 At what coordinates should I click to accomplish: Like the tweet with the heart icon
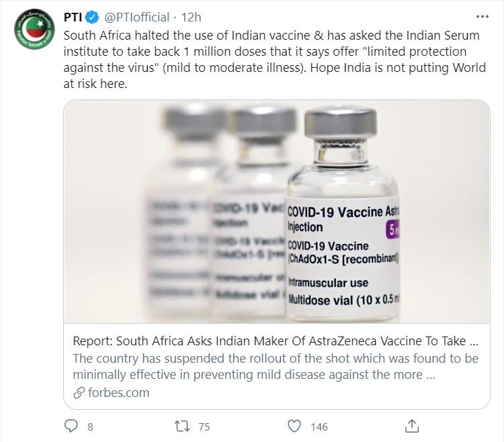pyautogui.click(x=294, y=425)
